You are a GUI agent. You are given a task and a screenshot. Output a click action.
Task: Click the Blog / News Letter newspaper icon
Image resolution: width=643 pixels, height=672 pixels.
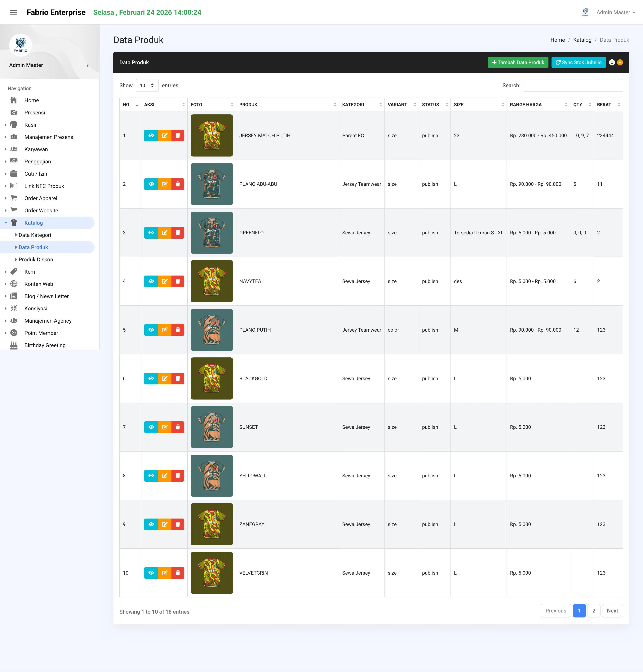tap(14, 296)
